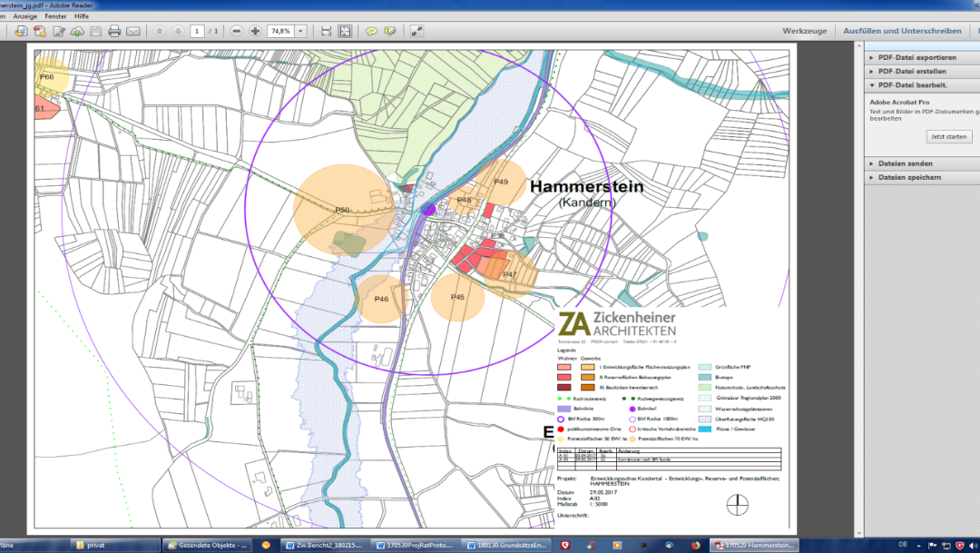Click the Jetzt starten button
The width and height of the screenshot is (980, 553).
click(x=949, y=136)
